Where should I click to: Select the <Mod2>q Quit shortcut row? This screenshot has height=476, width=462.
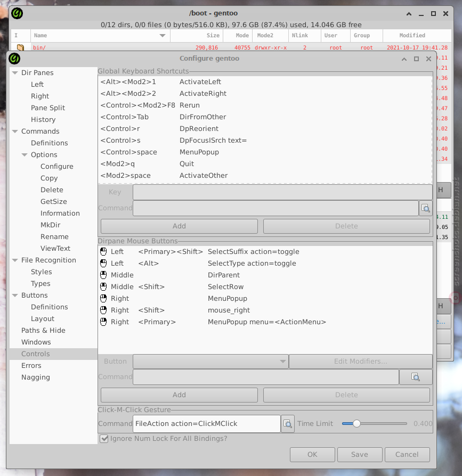(265, 164)
